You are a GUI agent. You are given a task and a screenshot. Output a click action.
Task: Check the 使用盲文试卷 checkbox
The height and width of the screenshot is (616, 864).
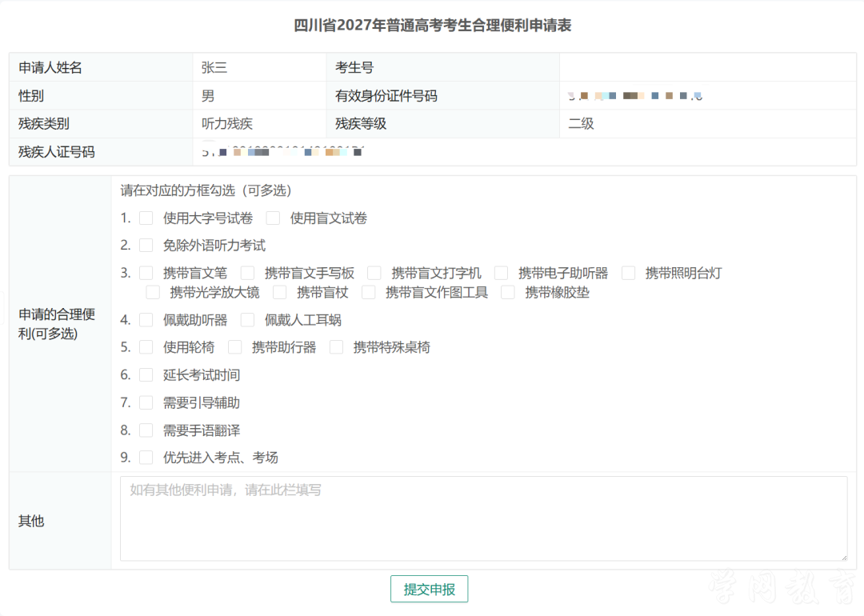273,218
